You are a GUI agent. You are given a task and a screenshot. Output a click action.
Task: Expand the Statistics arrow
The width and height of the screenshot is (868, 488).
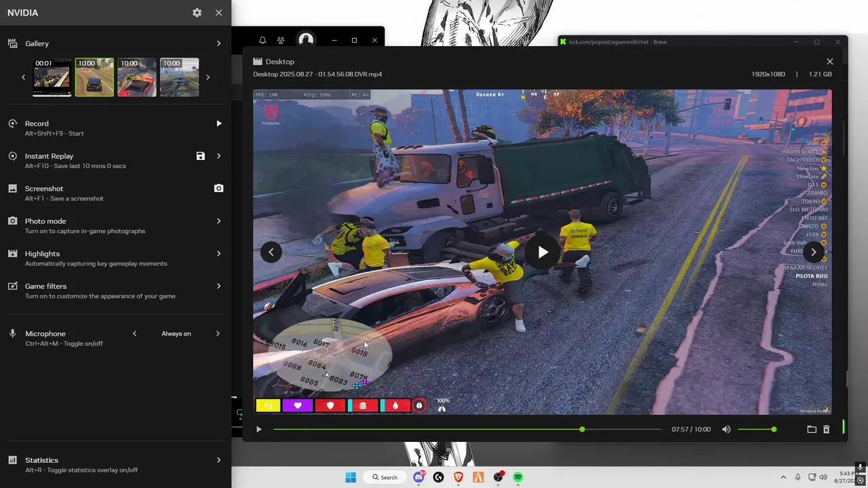[x=218, y=460]
